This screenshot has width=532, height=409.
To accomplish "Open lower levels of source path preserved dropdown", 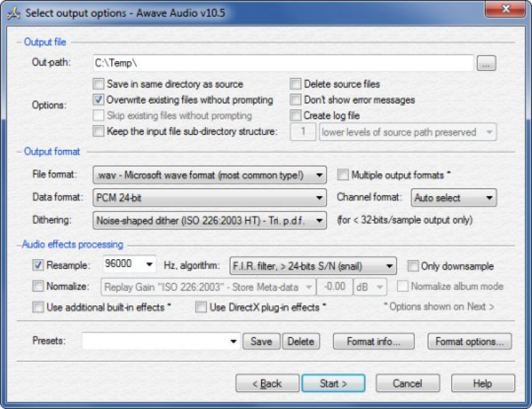I will [x=408, y=132].
